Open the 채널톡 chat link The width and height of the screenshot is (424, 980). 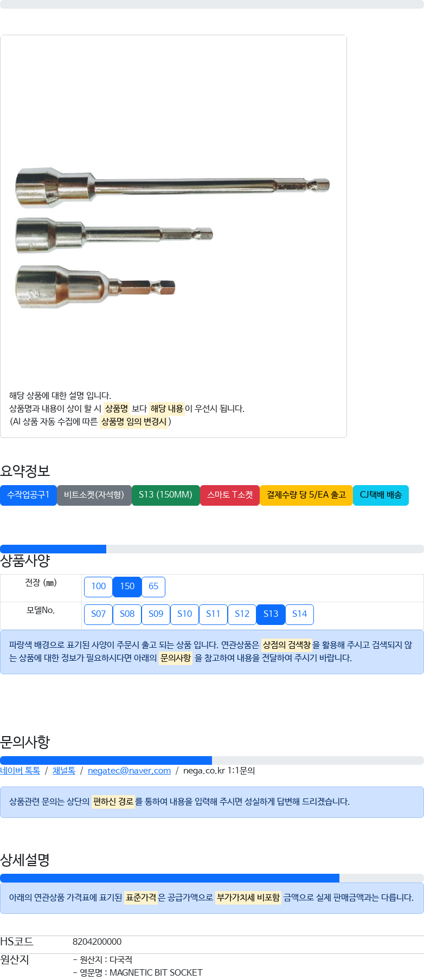pyautogui.click(x=64, y=771)
